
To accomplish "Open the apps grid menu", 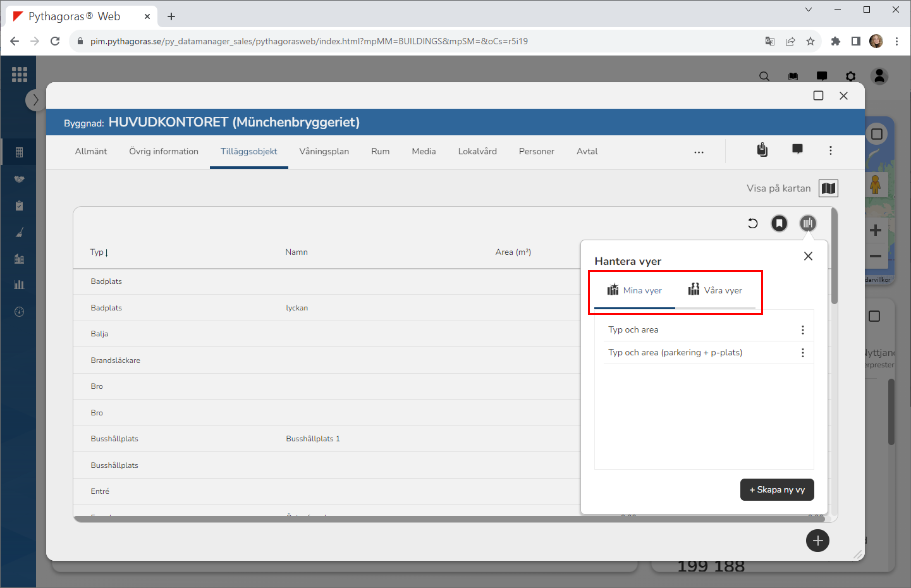I will point(20,75).
